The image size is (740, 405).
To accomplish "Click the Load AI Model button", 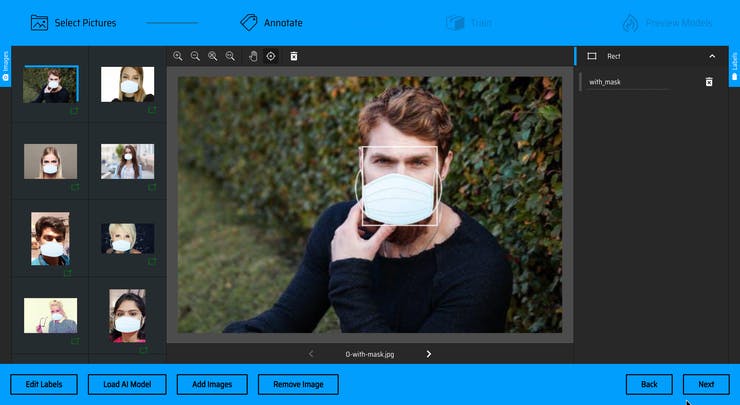I will coord(126,384).
